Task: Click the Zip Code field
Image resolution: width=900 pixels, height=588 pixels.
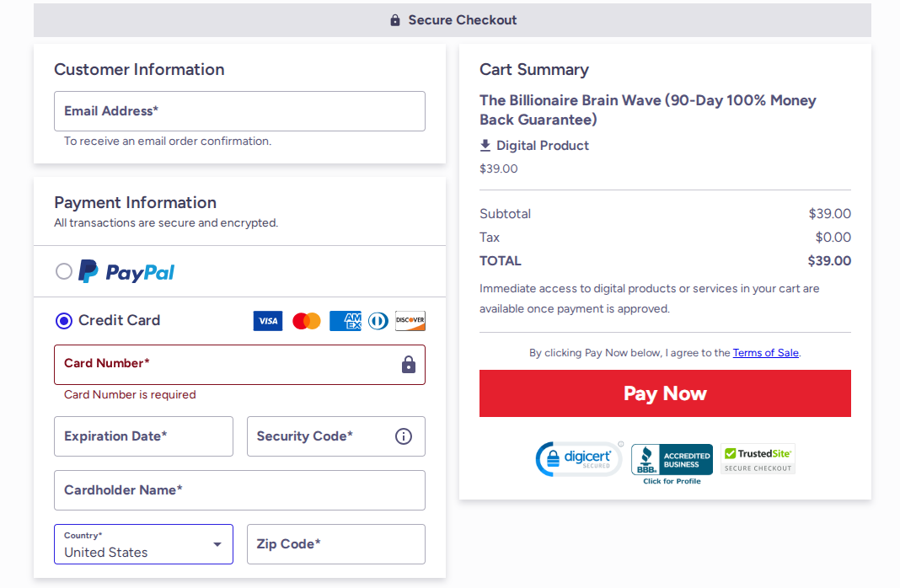Action: (335, 543)
